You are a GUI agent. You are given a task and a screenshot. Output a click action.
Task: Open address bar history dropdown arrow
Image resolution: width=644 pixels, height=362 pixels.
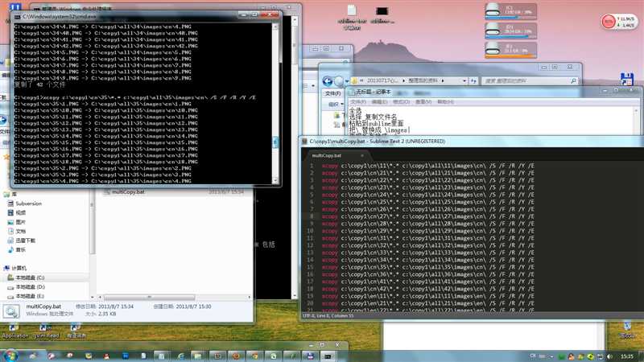[x=464, y=81]
